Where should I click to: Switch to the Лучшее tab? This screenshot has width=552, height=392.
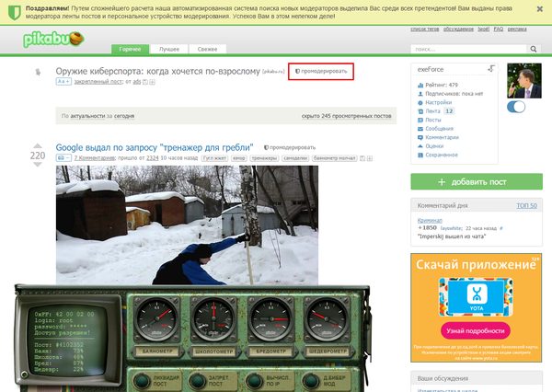169,49
